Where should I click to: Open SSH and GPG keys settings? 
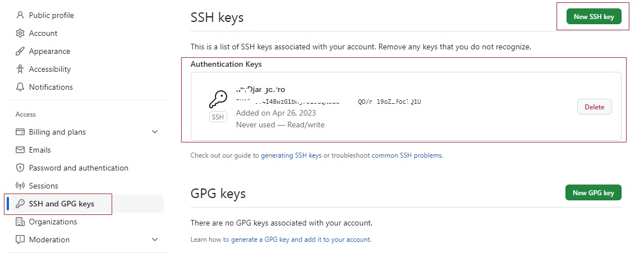coord(61,204)
